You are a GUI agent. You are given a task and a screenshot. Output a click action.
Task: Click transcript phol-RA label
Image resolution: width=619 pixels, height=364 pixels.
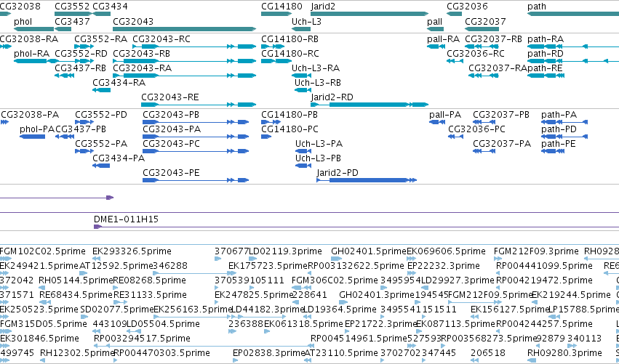(31, 54)
